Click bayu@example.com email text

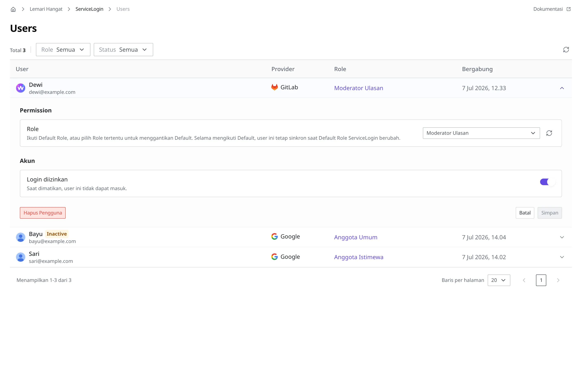pyautogui.click(x=52, y=241)
